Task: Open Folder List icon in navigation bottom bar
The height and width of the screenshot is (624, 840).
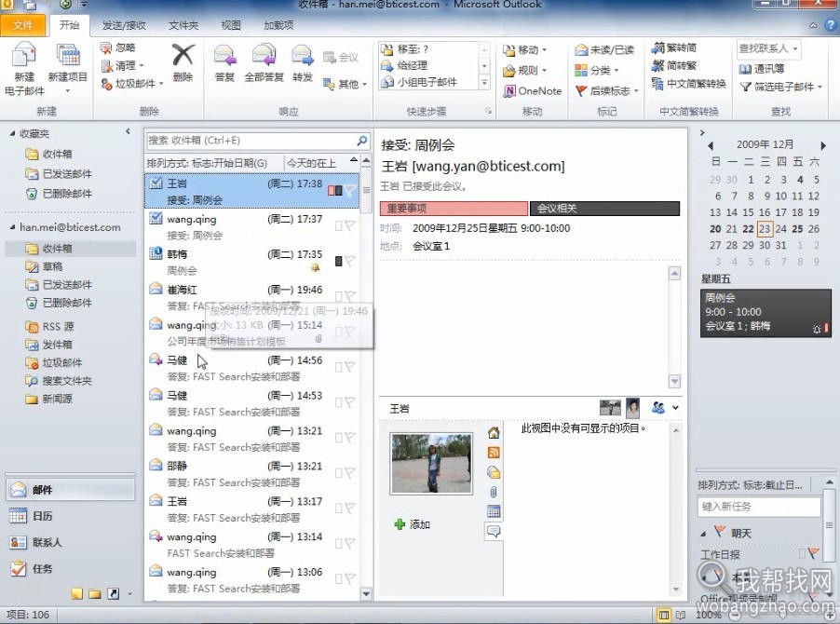Action: (x=95, y=593)
